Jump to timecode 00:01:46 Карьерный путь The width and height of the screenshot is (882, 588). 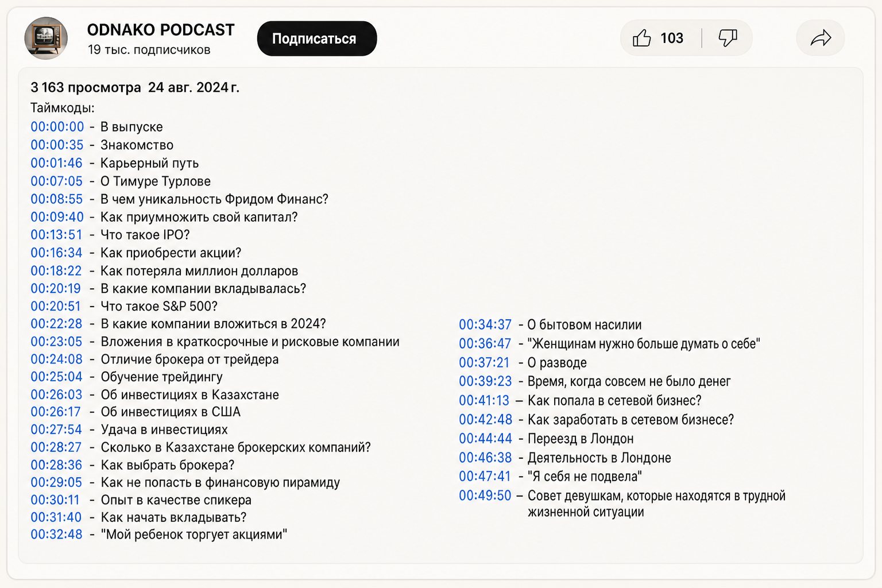coord(57,163)
